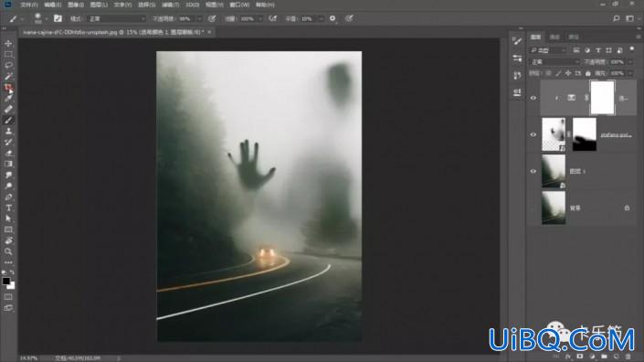Open the brush preset picker arrow

[47, 18]
